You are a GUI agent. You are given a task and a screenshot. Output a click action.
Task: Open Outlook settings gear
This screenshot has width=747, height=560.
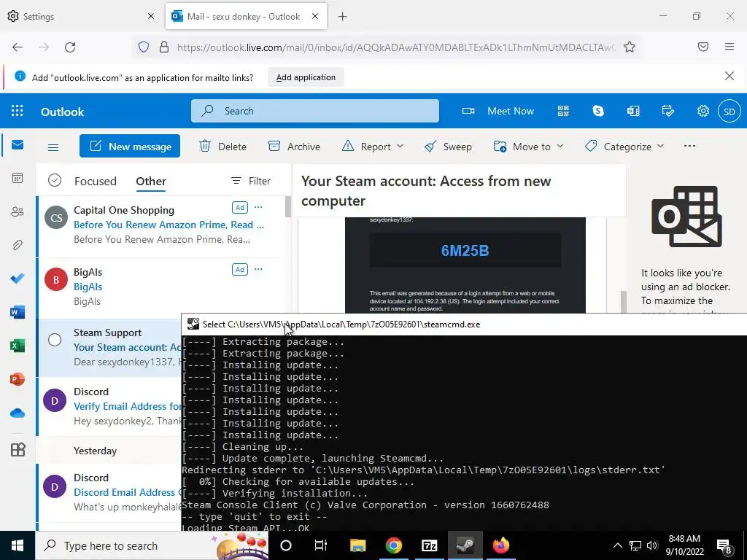(x=703, y=111)
